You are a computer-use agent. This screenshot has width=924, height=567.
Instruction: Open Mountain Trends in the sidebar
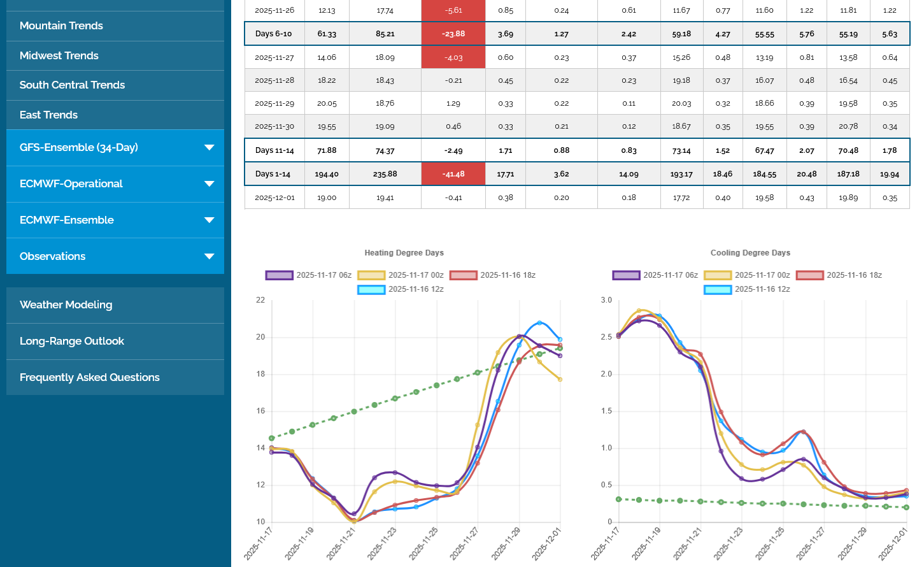pyautogui.click(x=61, y=26)
